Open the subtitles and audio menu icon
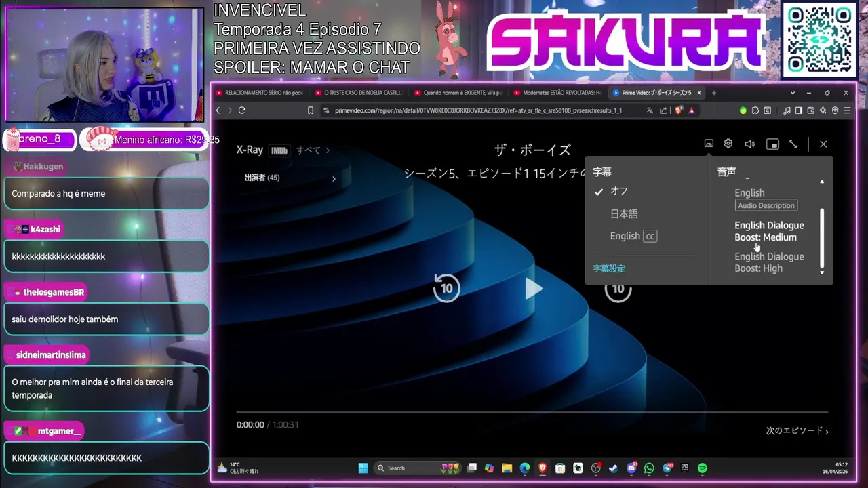 click(709, 144)
